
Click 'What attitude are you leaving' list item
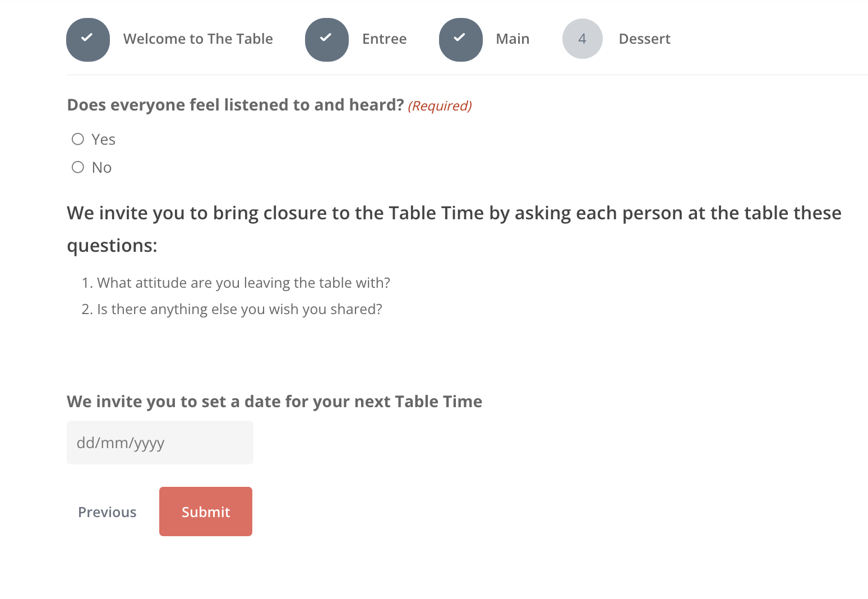[243, 283]
